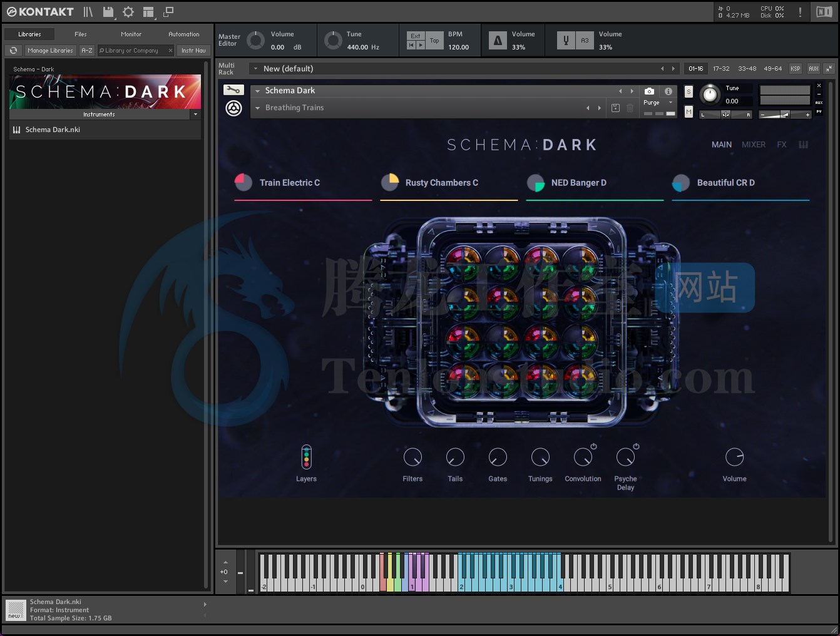Toggle the Instr Nav pane

(x=193, y=51)
